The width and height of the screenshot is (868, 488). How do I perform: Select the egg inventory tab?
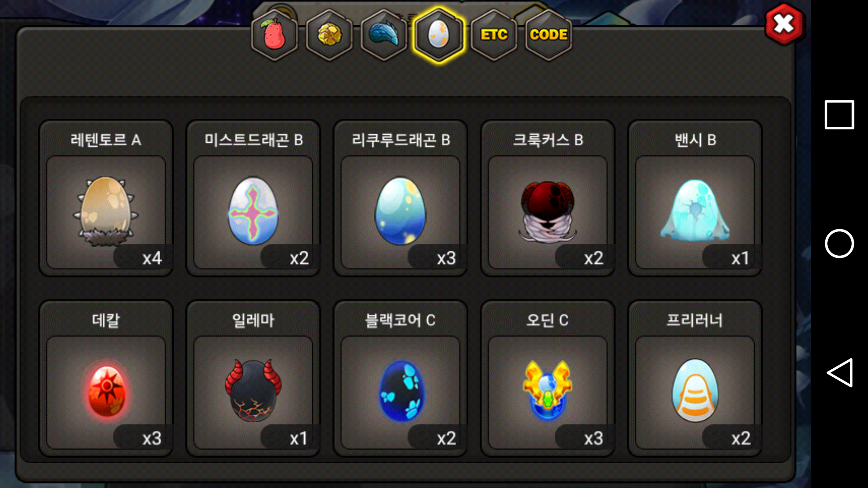[439, 35]
